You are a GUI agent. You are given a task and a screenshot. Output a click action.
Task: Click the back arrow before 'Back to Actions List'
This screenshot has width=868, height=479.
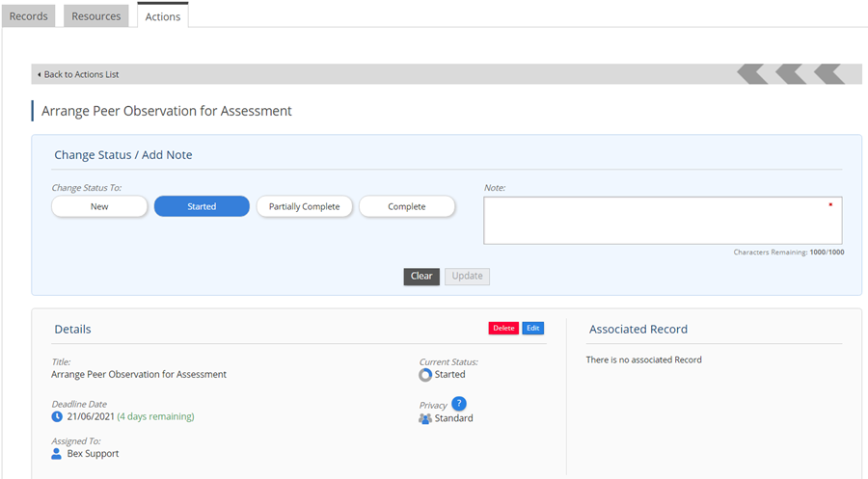pyautogui.click(x=40, y=74)
